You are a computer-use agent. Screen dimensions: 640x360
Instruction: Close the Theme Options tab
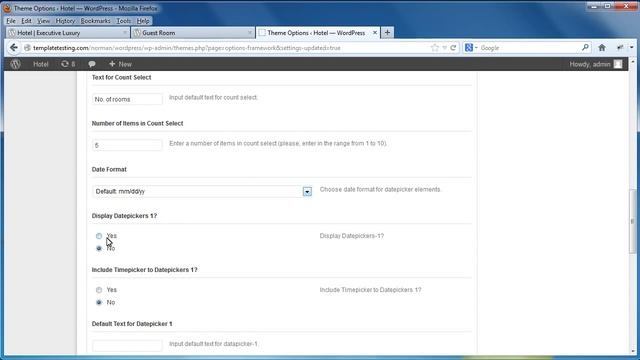pos(375,33)
